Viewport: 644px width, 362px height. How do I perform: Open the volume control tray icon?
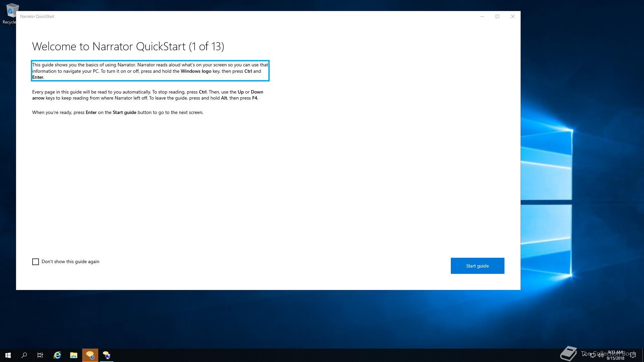pos(600,356)
